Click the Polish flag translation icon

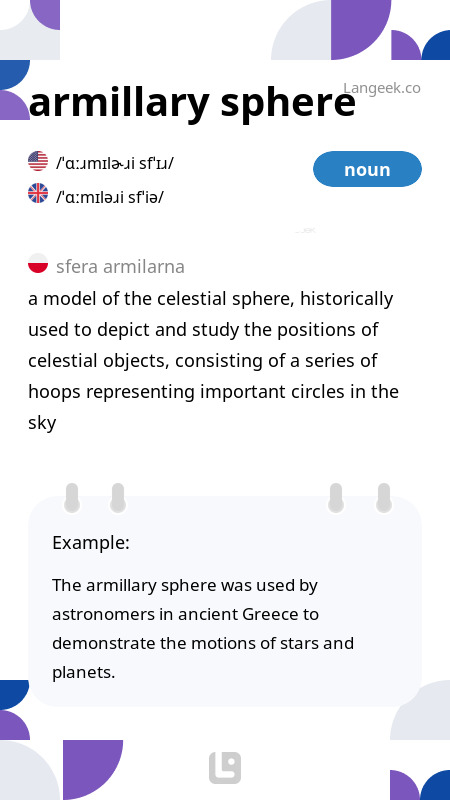38,263
